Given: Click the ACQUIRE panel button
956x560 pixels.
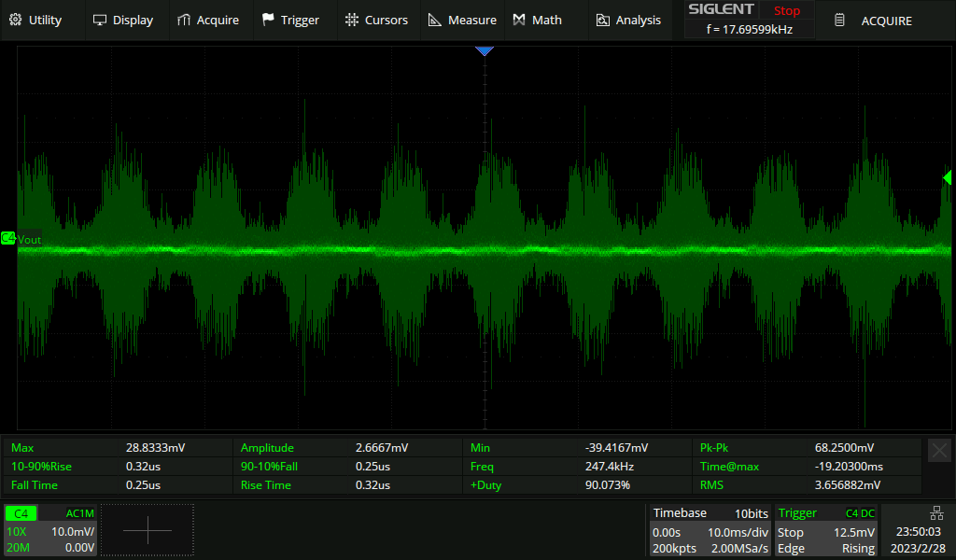Looking at the screenshot, I should (887, 21).
